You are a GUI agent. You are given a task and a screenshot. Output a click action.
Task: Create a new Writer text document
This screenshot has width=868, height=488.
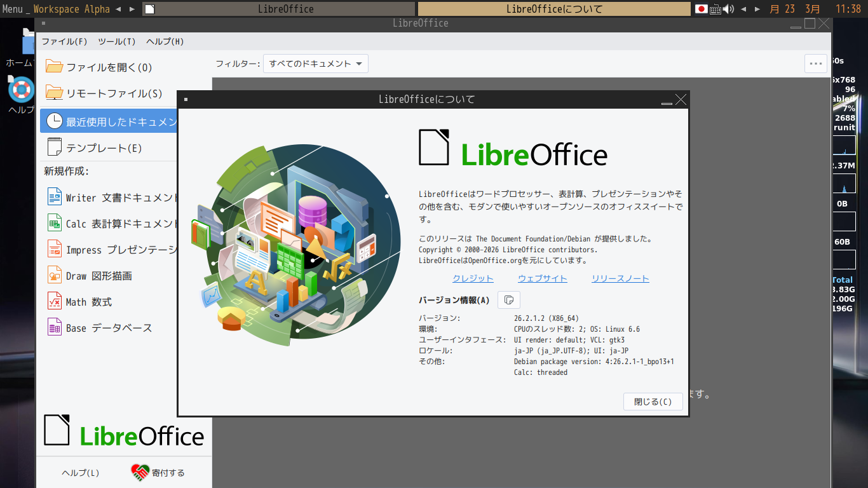[x=111, y=198]
